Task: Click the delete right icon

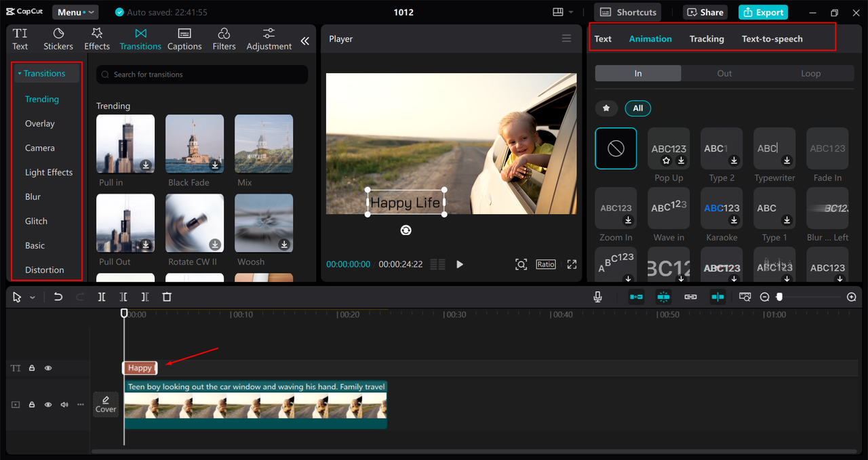Action: click(145, 297)
